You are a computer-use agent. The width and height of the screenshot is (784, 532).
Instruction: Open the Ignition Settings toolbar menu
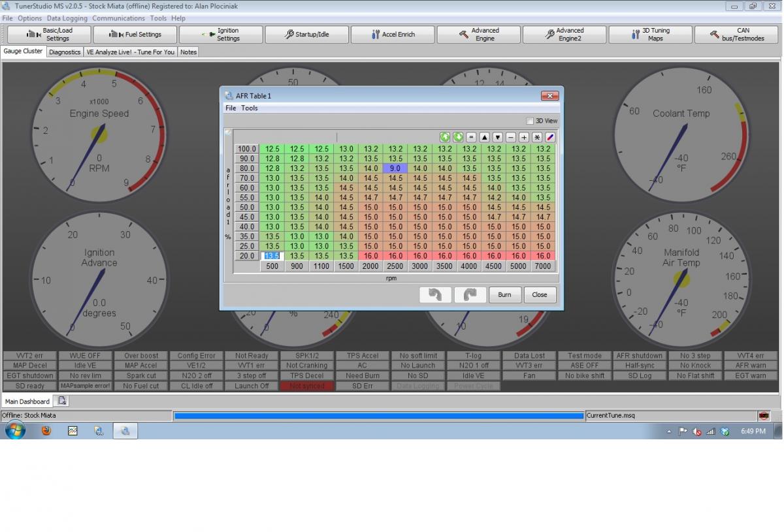221,35
